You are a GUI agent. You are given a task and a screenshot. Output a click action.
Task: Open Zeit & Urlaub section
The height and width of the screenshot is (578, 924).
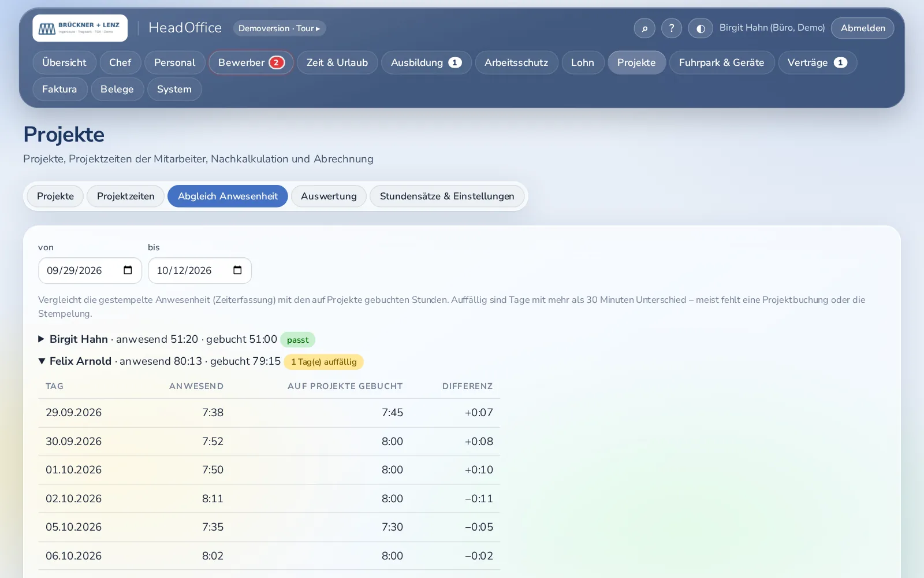pyautogui.click(x=337, y=62)
